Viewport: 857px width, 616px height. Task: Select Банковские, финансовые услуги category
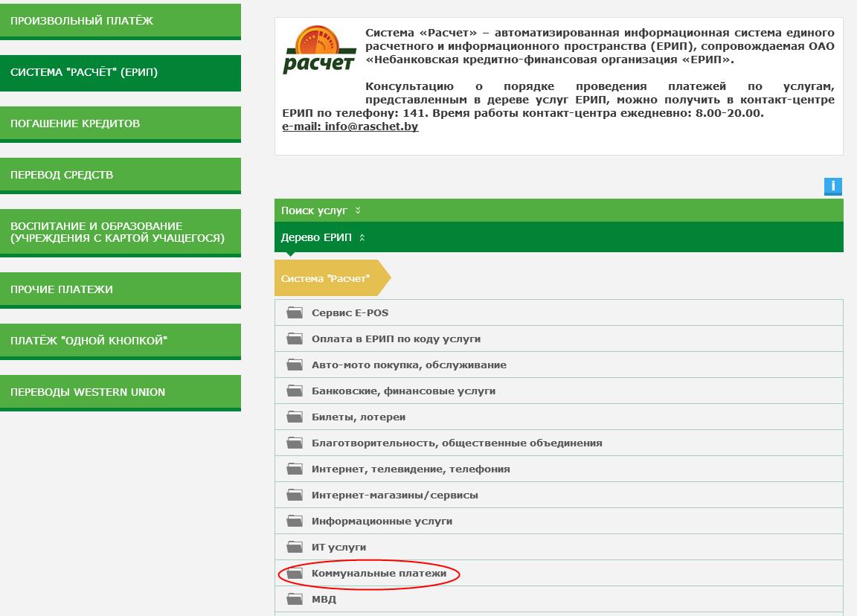tap(559, 391)
